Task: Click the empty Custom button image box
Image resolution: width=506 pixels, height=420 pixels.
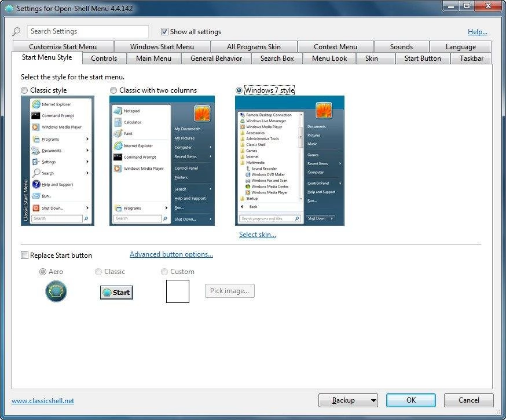Action: [x=178, y=291]
